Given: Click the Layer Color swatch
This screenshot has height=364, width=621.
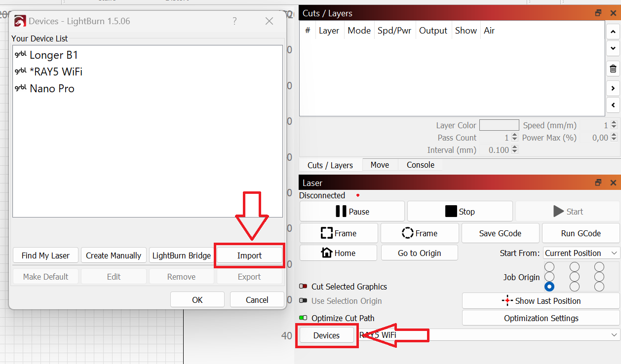Looking at the screenshot, I should tap(499, 125).
